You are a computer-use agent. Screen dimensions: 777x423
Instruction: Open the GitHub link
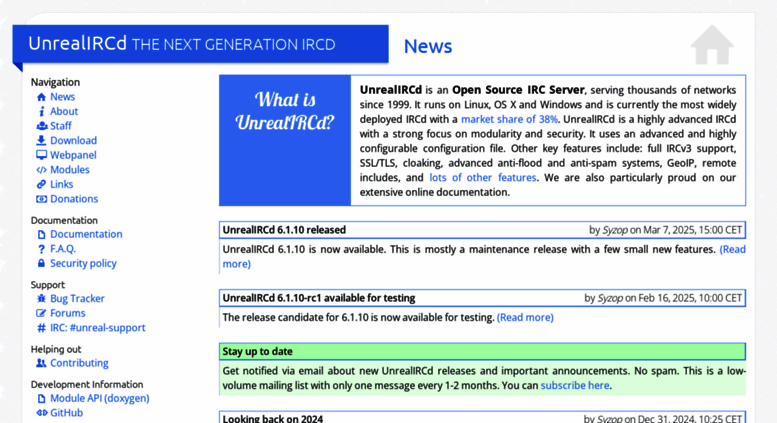(66, 413)
